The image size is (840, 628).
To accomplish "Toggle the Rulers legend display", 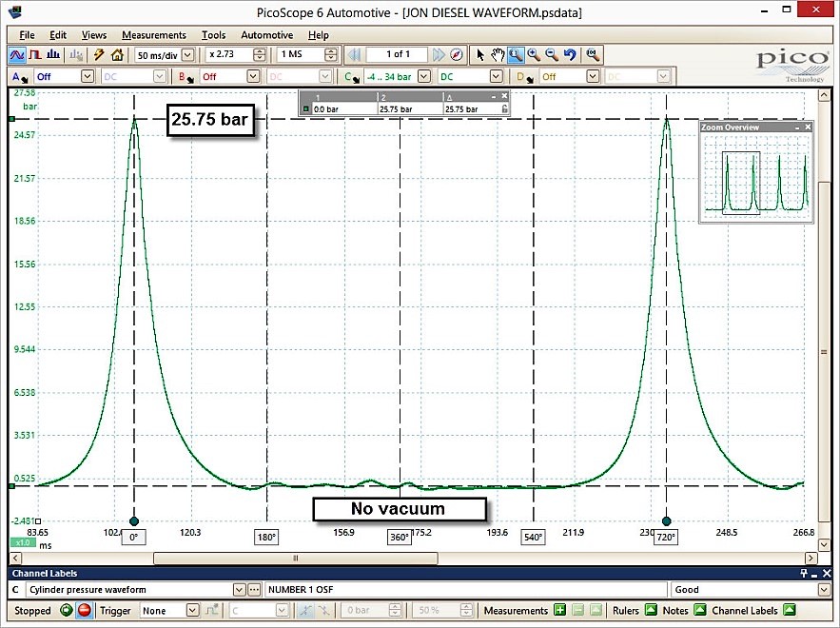I will [x=651, y=610].
